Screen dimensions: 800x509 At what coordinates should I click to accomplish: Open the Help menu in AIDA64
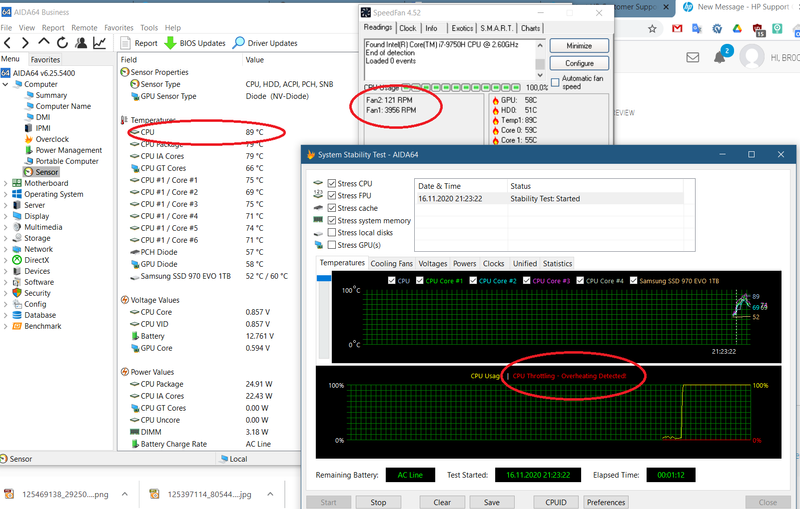pos(172,28)
